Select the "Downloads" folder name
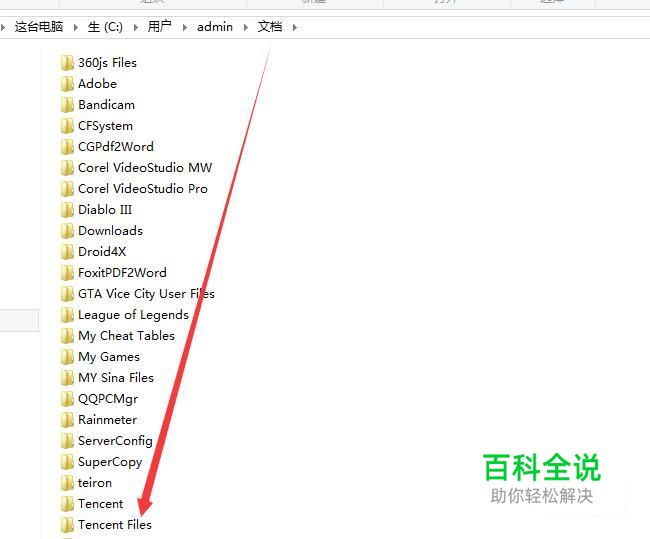This screenshot has height=539, width=650. (x=111, y=231)
